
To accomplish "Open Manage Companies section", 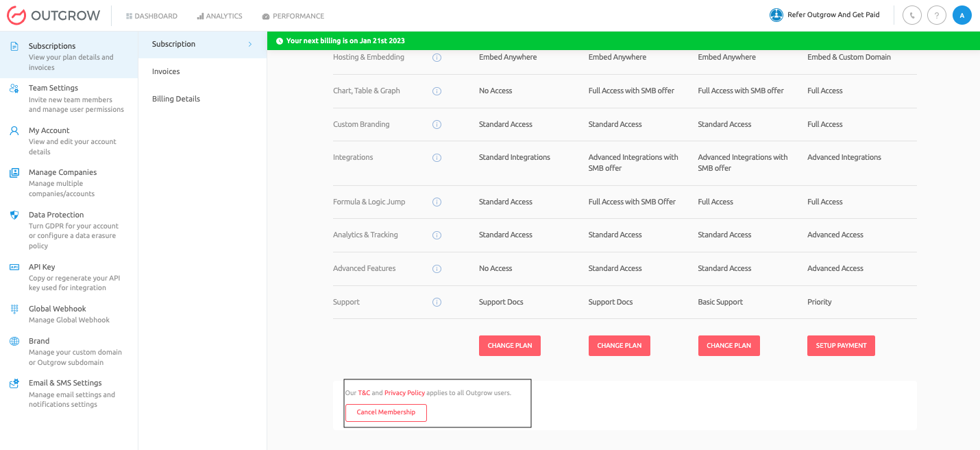I will coord(69,182).
